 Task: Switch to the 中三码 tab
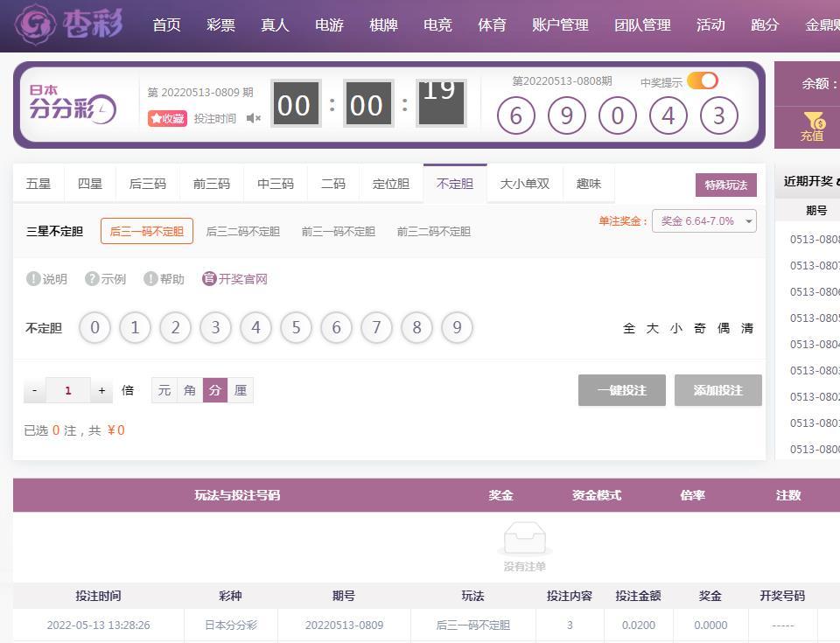pos(276,184)
